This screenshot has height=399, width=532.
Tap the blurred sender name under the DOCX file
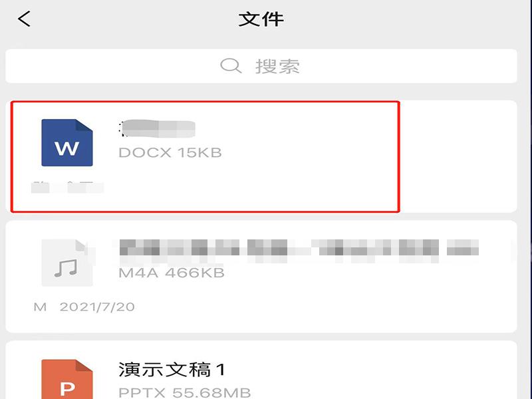tap(67, 188)
